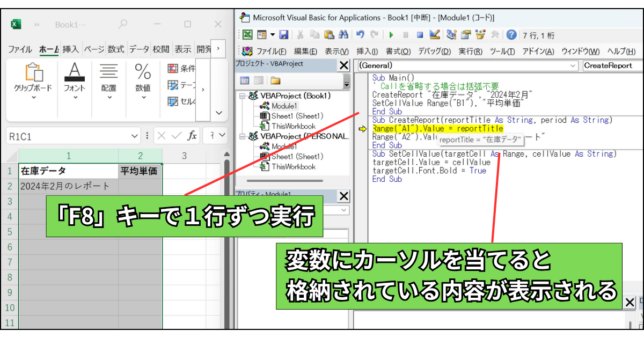Select Module1 under VBAProject (Book1)
The width and height of the screenshot is (644, 338).
coord(284,106)
